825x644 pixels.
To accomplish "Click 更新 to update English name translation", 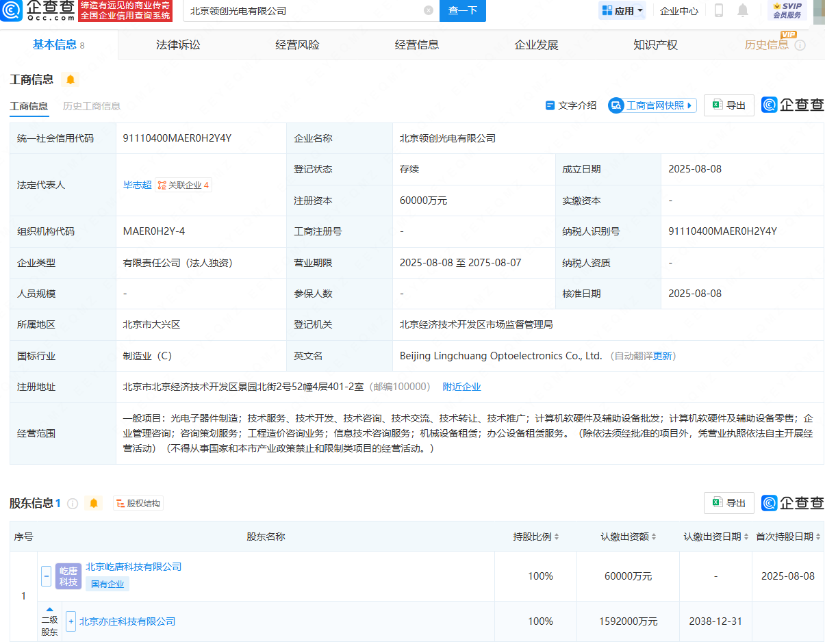I will point(662,356).
